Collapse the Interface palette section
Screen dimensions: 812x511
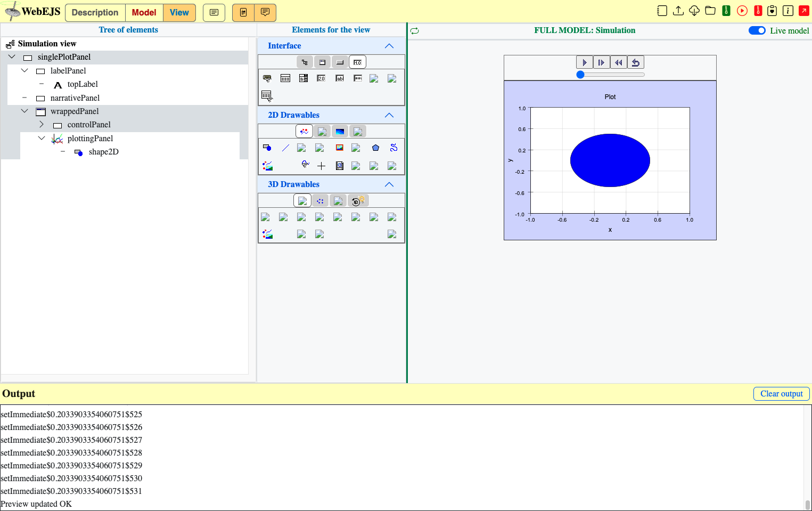389,46
